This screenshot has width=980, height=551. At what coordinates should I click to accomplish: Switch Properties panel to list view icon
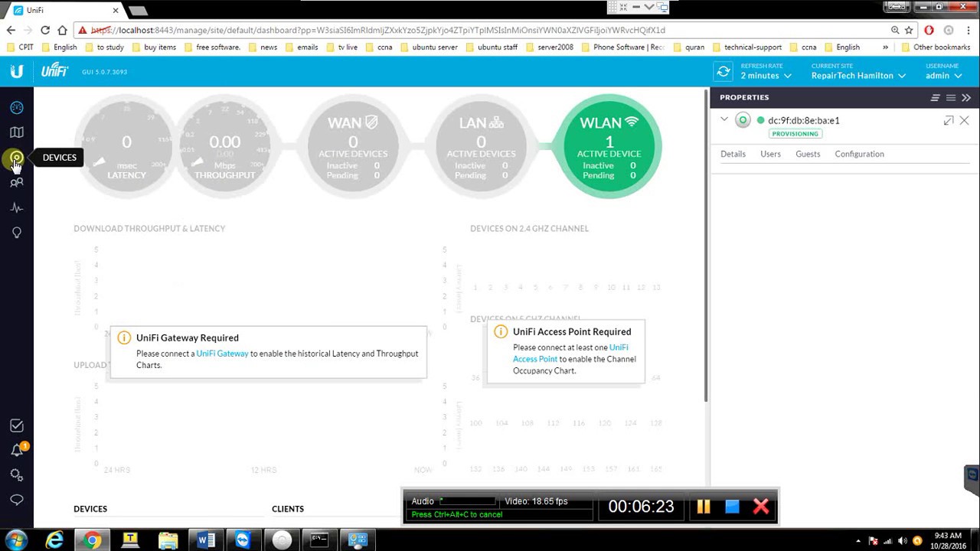click(950, 98)
